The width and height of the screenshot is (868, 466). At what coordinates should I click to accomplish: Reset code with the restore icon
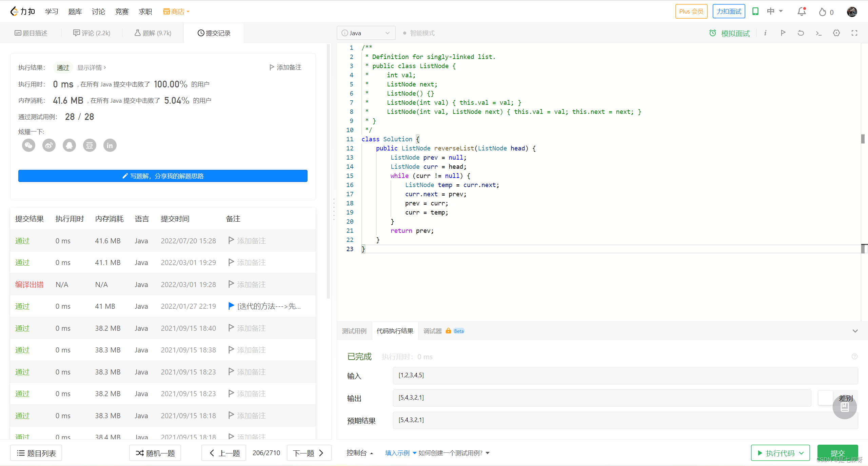point(801,33)
